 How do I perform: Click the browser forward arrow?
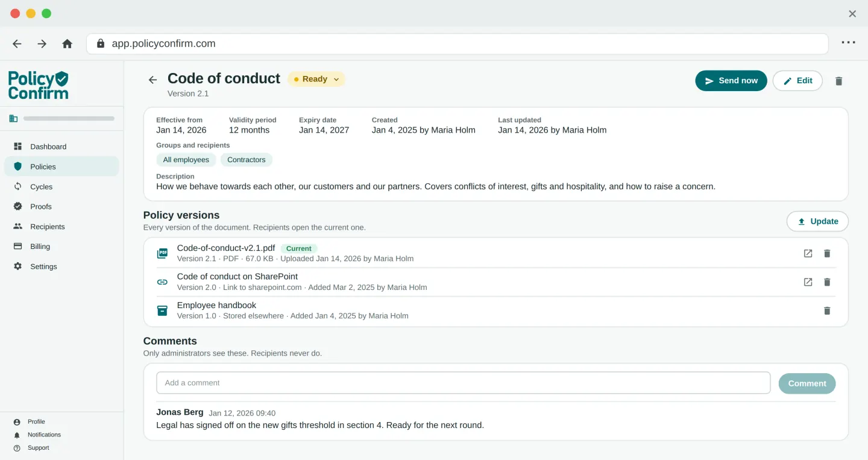tap(42, 43)
